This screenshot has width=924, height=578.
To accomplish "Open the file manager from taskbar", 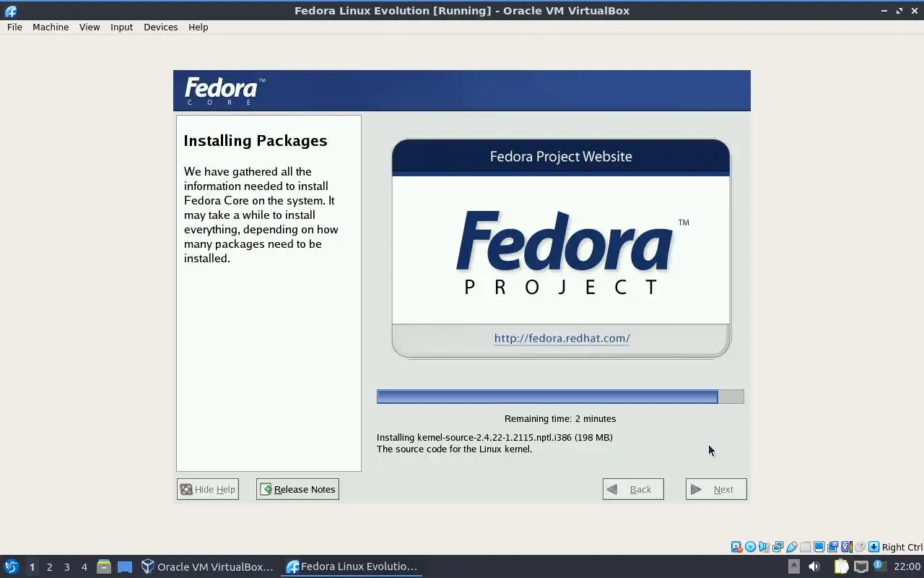I will [x=103, y=566].
